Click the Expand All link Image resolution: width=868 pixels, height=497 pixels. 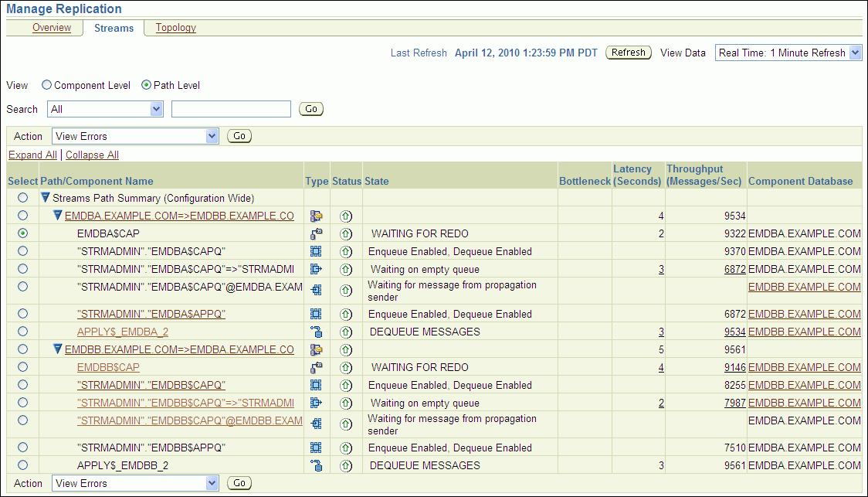coord(32,155)
